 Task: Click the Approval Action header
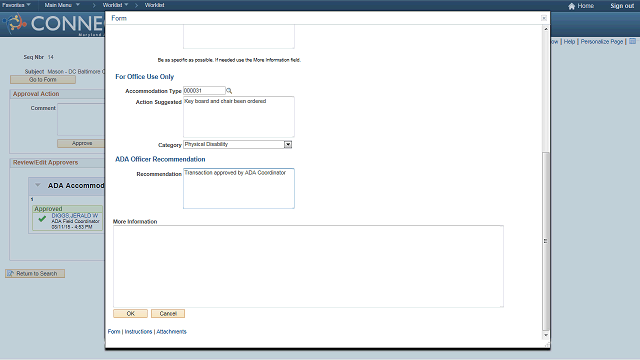point(36,94)
